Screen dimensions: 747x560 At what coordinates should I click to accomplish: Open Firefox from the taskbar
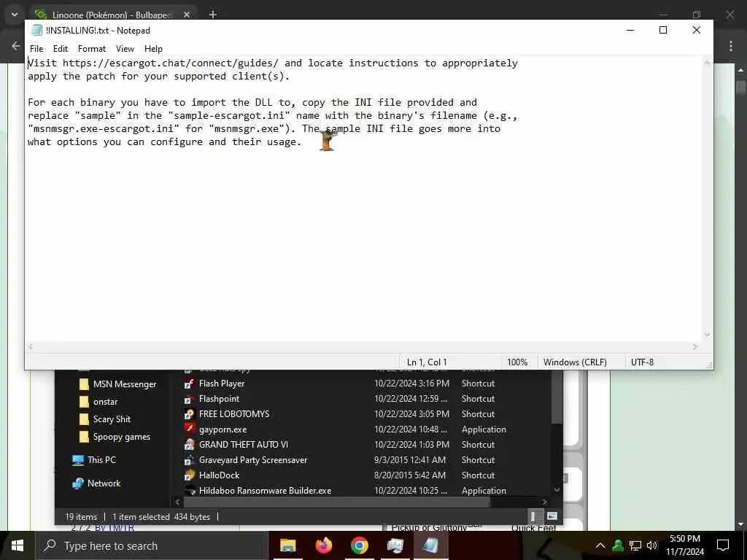323,545
